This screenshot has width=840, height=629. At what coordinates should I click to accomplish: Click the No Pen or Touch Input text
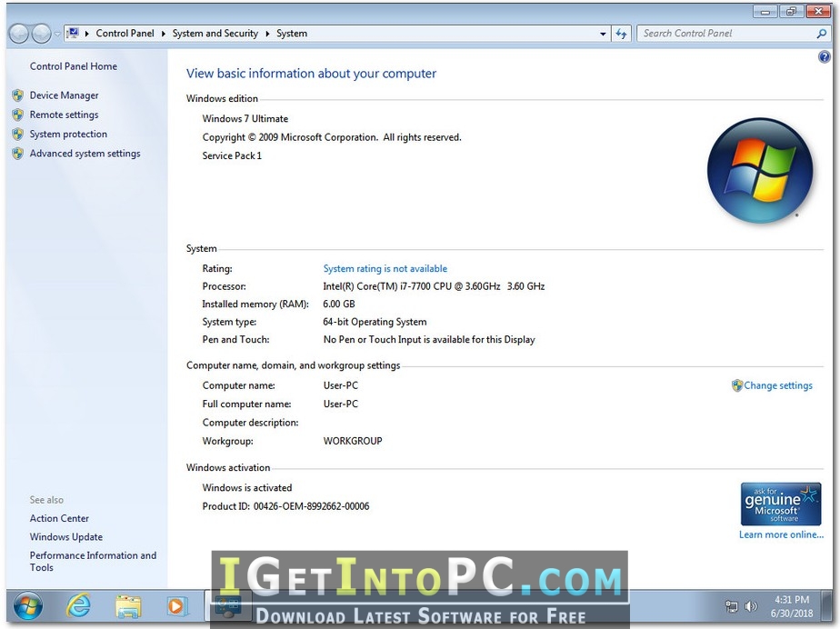pyautogui.click(x=429, y=340)
